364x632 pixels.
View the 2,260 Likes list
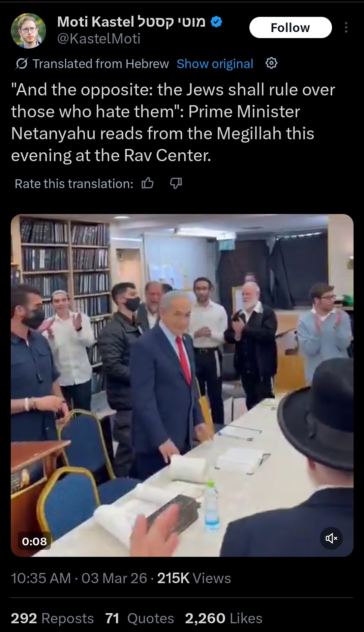click(x=224, y=619)
